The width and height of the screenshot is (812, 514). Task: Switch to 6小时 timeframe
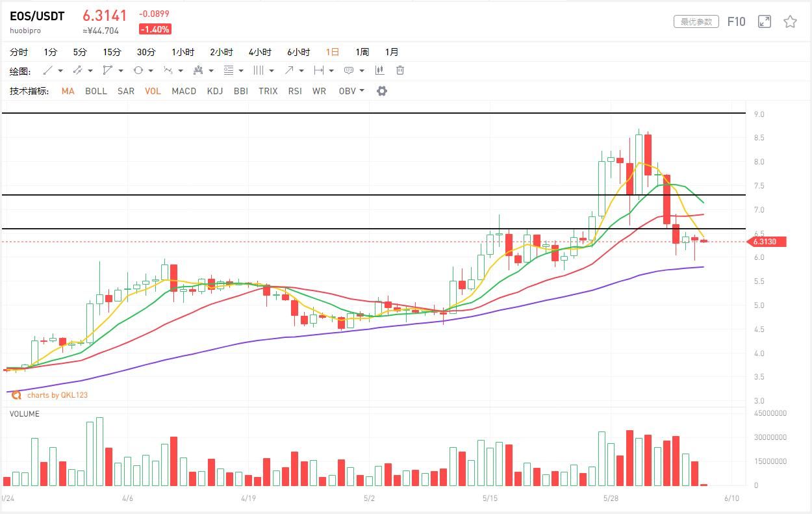[299, 52]
